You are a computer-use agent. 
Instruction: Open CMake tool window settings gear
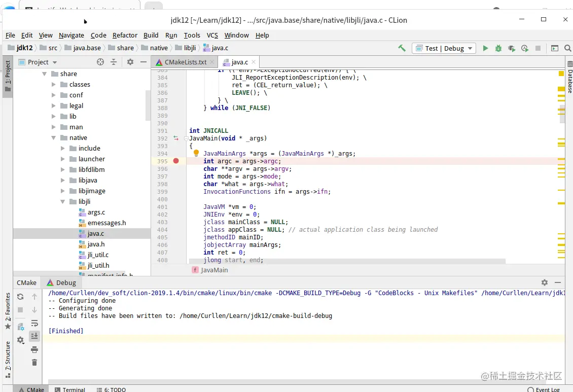pyautogui.click(x=545, y=282)
